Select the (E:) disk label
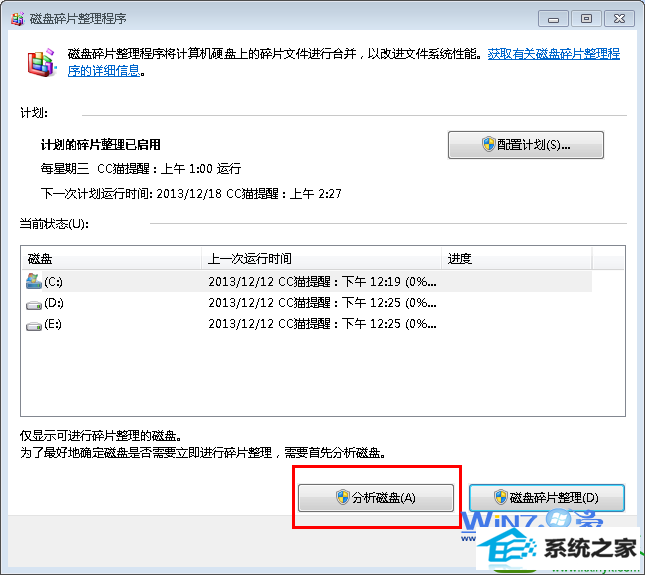The image size is (645, 575). (x=53, y=325)
